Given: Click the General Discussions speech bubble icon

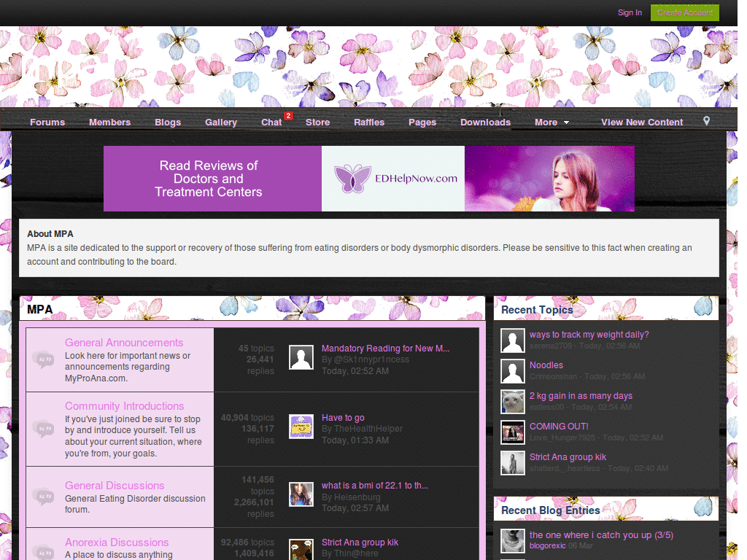Looking at the screenshot, I should [43, 497].
